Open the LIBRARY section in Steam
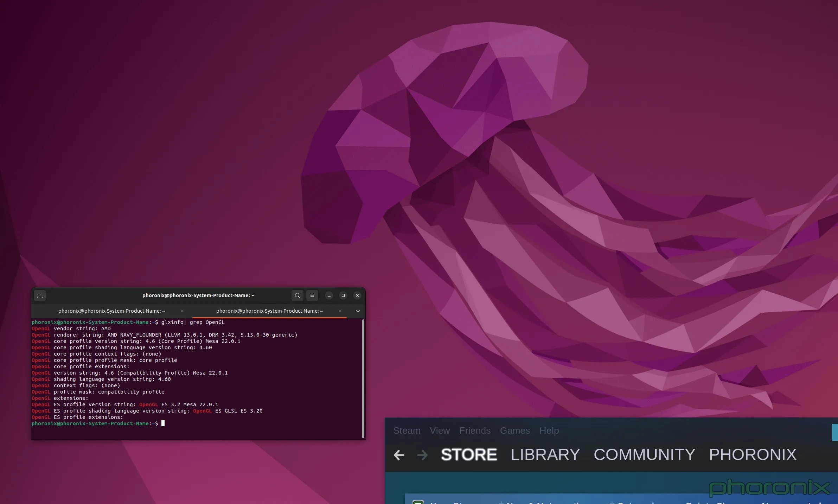Screen dimensions: 838x504 [x=545, y=454]
